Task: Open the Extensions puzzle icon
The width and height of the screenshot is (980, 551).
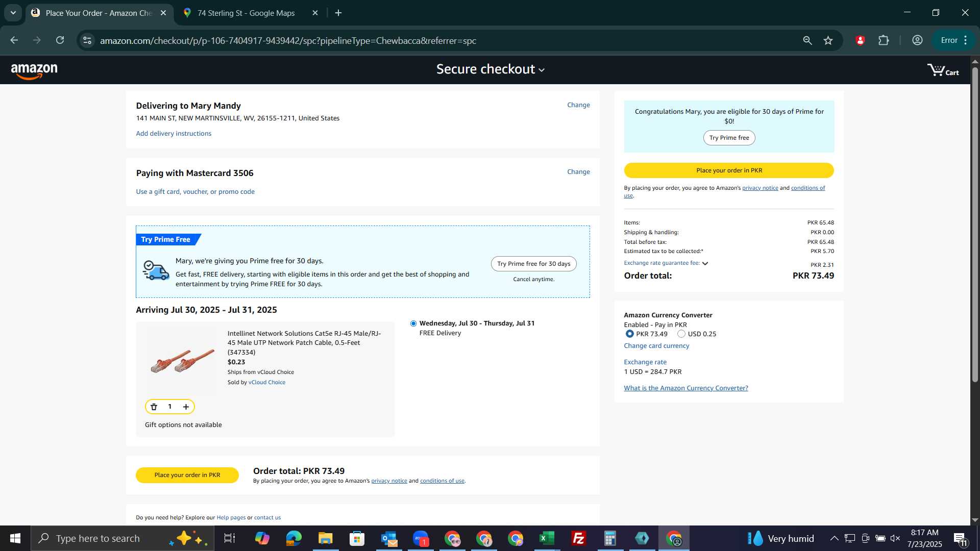Action: (884, 40)
